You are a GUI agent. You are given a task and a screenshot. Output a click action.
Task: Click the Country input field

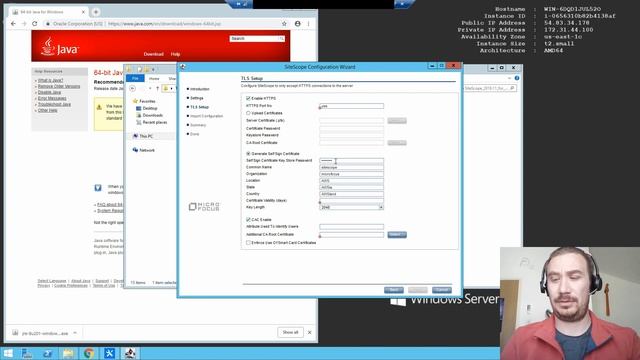click(x=351, y=194)
